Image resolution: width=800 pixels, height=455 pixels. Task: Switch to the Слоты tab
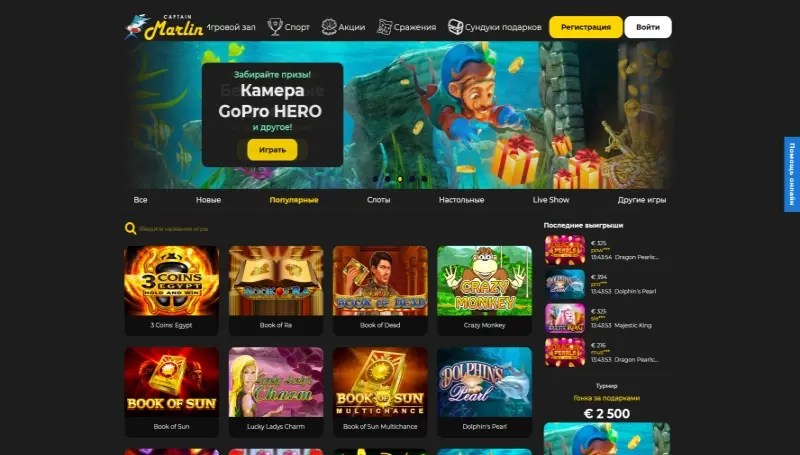coord(379,200)
